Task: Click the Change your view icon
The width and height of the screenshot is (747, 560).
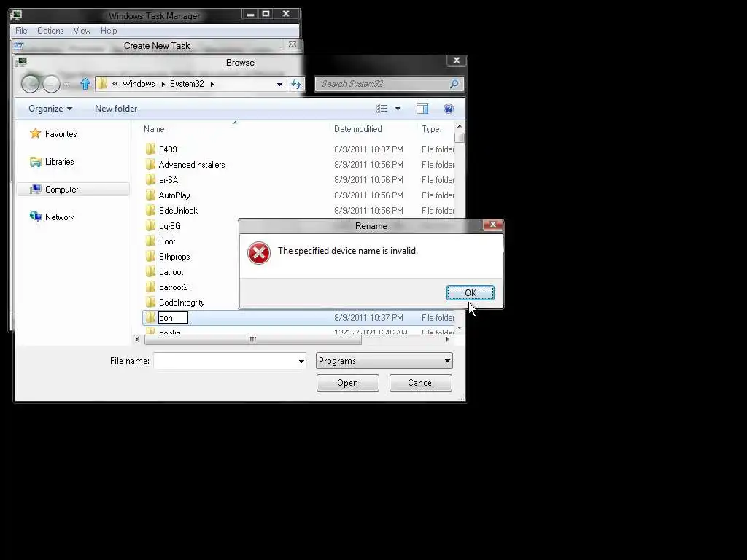Action: [382, 109]
